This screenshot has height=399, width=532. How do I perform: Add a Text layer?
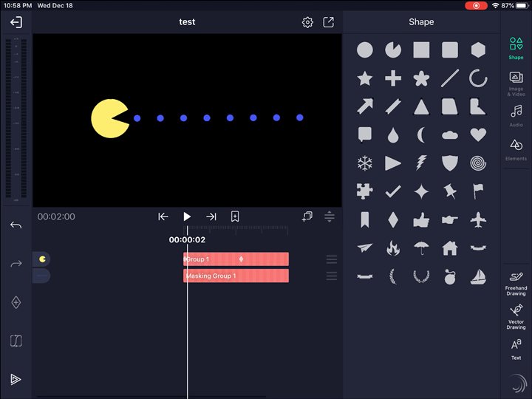click(516, 349)
